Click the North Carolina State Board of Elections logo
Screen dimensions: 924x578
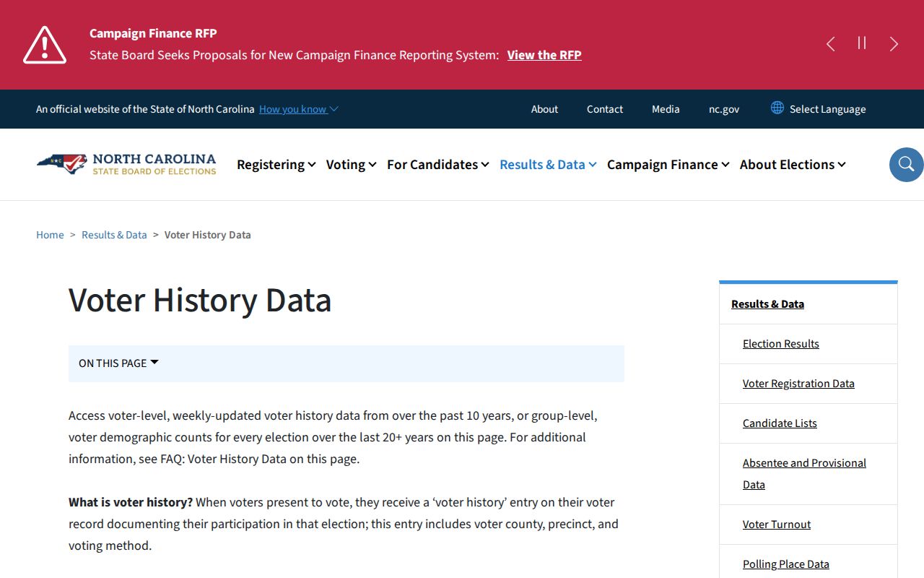click(126, 164)
